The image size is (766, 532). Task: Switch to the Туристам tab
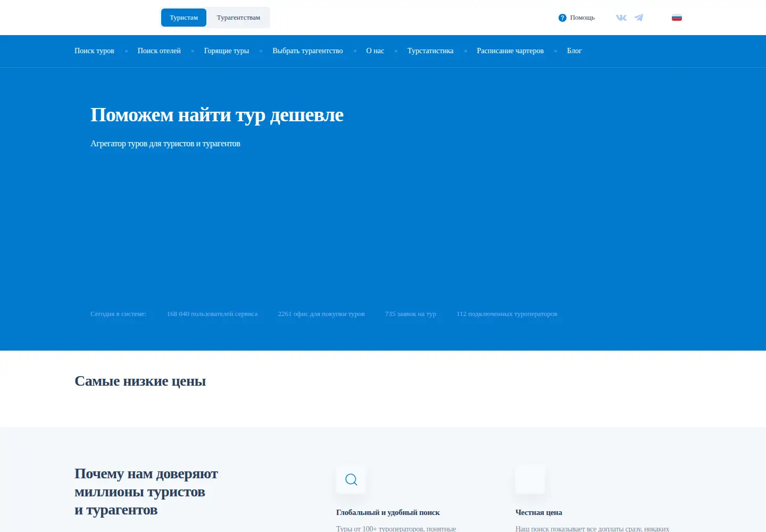pyautogui.click(x=184, y=18)
